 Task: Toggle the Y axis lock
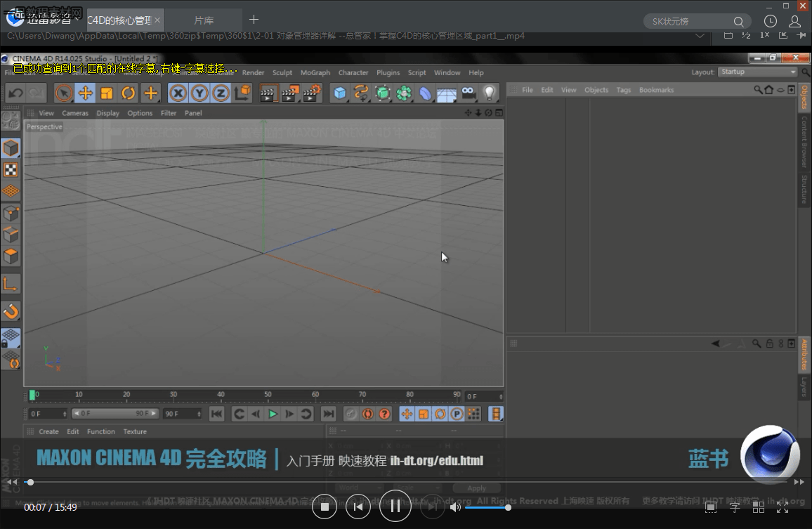point(199,93)
